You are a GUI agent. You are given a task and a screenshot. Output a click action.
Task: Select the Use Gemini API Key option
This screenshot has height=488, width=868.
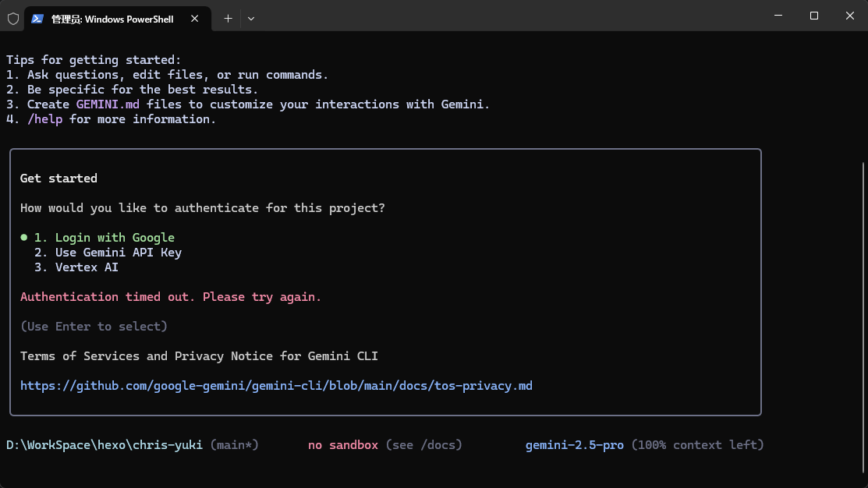[x=117, y=252]
